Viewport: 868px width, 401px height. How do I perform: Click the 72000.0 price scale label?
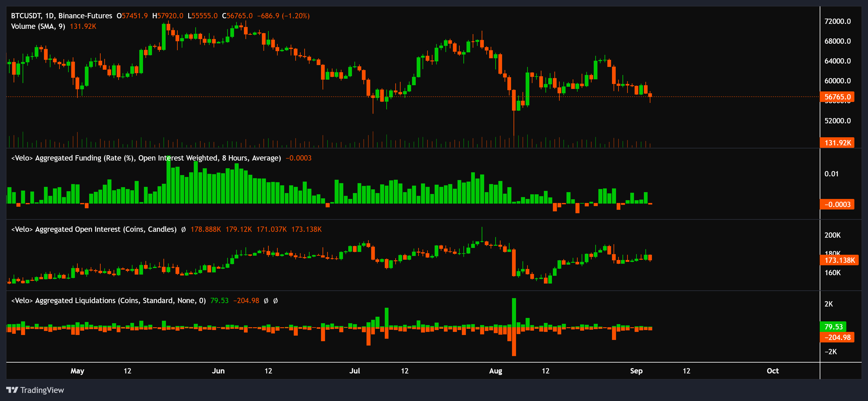click(837, 21)
